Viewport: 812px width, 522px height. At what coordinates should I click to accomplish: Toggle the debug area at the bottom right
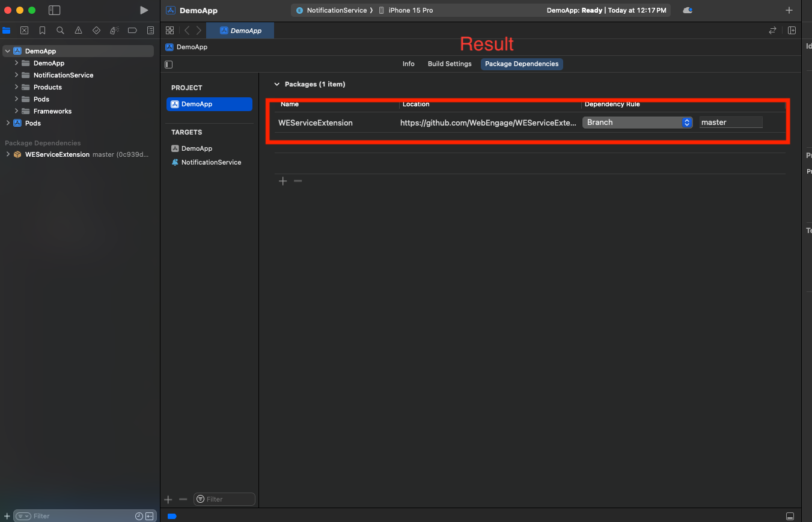pyautogui.click(x=790, y=516)
